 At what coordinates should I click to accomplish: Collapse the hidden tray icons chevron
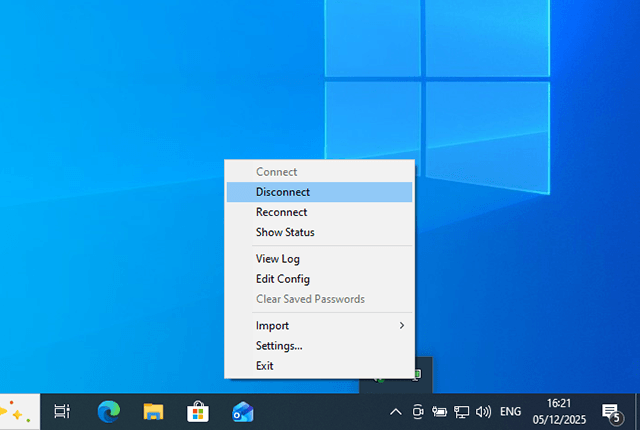pyautogui.click(x=396, y=411)
